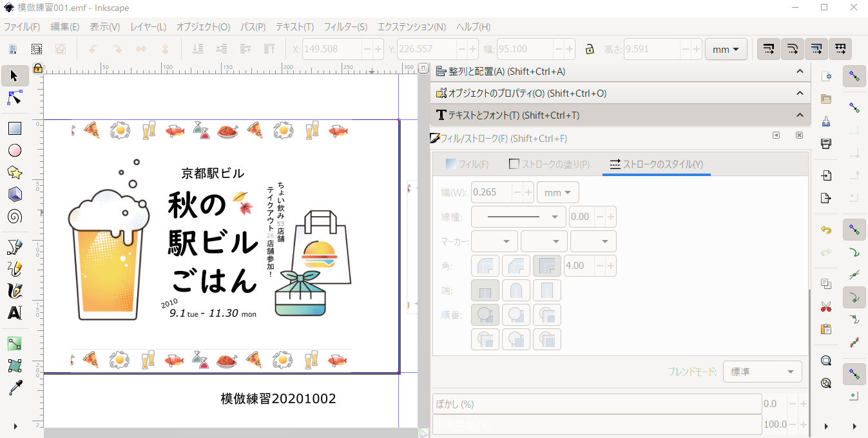The height and width of the screenshot is (438, 868).
Task: Click the ぼかし (%) blur slider
Action: coord(597,404)
